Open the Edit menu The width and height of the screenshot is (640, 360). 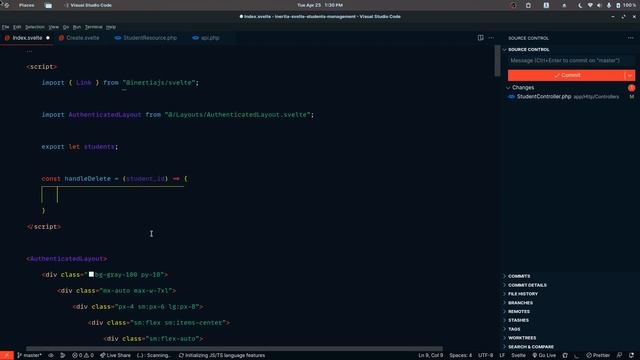[x=17, y=27]
